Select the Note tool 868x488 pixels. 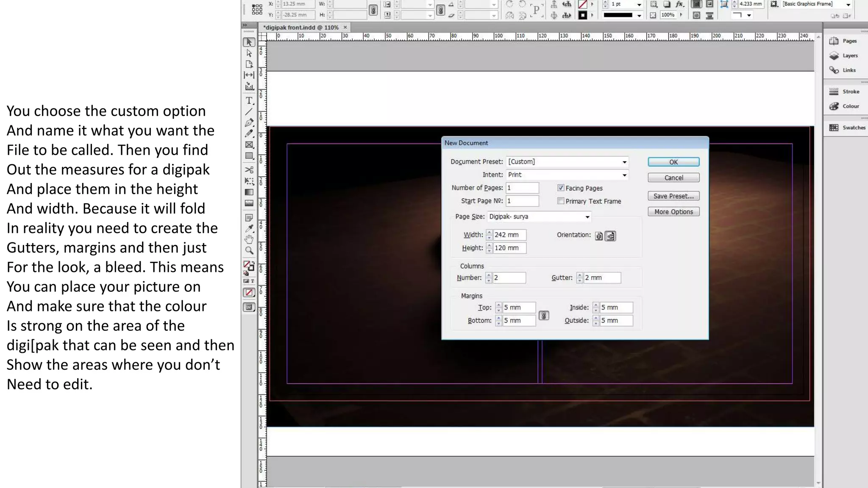(x=249, y=218)
